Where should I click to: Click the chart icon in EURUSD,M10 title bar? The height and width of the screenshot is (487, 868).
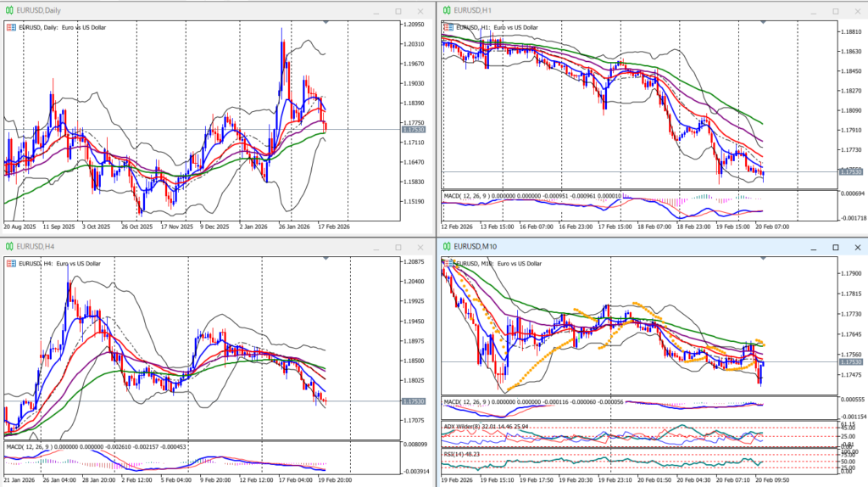(445, 247)
